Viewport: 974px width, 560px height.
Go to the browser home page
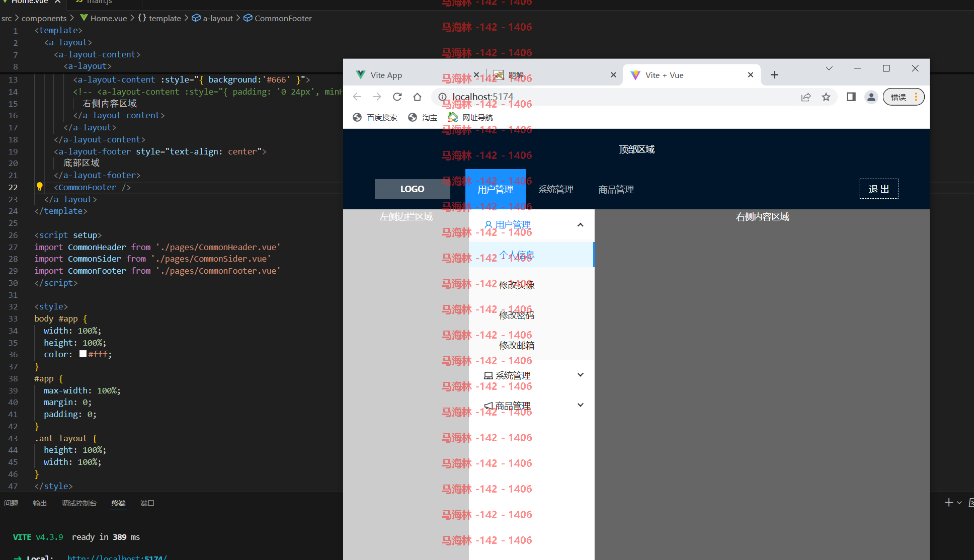point(417,97)
